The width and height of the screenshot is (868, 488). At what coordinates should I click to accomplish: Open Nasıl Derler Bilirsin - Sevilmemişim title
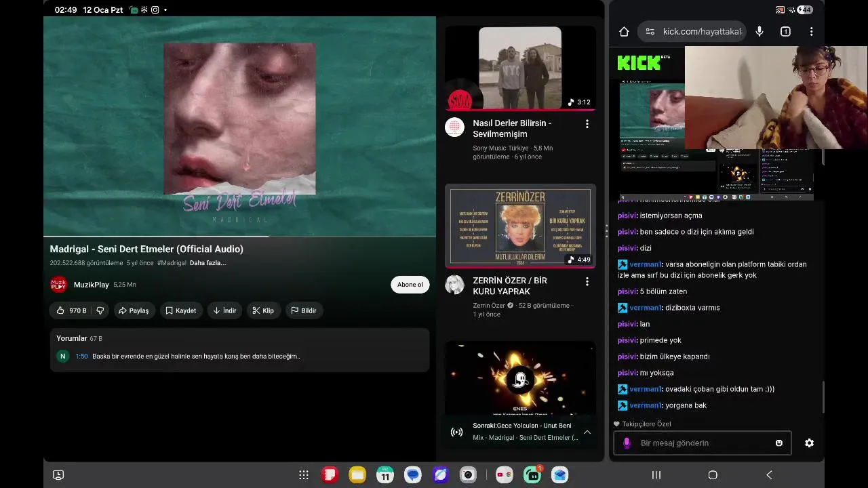512,129
